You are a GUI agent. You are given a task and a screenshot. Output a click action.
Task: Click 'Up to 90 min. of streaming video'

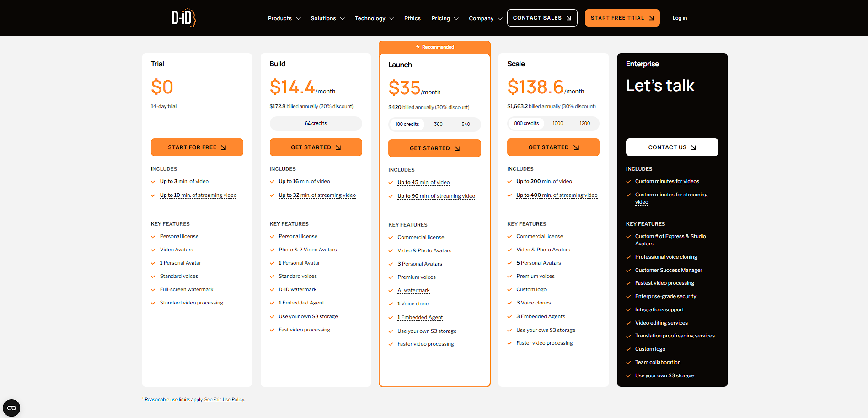[x=436, y=196]
